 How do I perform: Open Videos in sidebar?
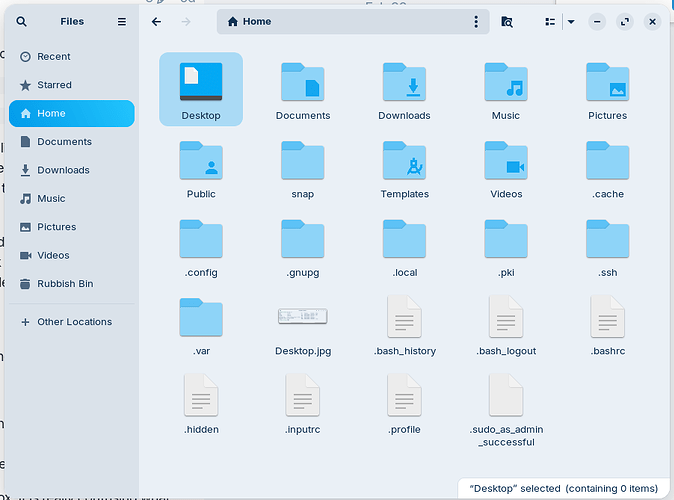72,255
